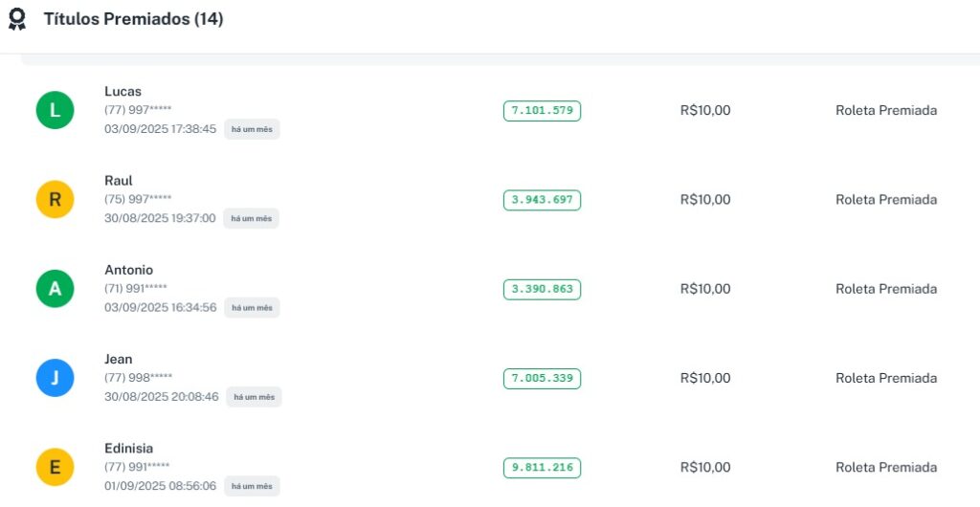The height and width of the screenshot is (507, 980).
Task: Click Jean's phone number (77) 998*****
Action: 138,378
